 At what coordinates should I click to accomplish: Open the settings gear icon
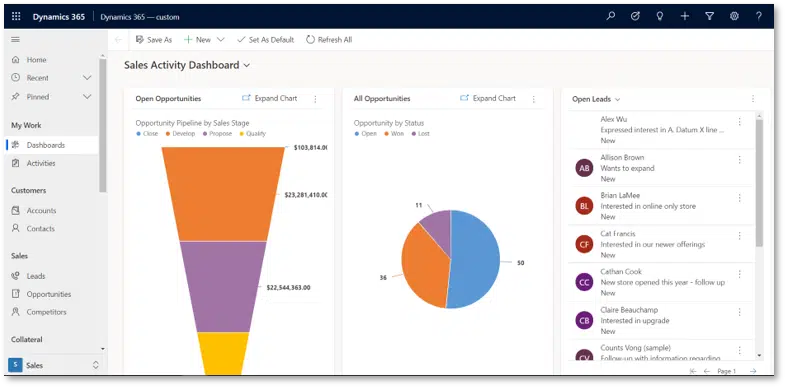click(x=734, y=16)
